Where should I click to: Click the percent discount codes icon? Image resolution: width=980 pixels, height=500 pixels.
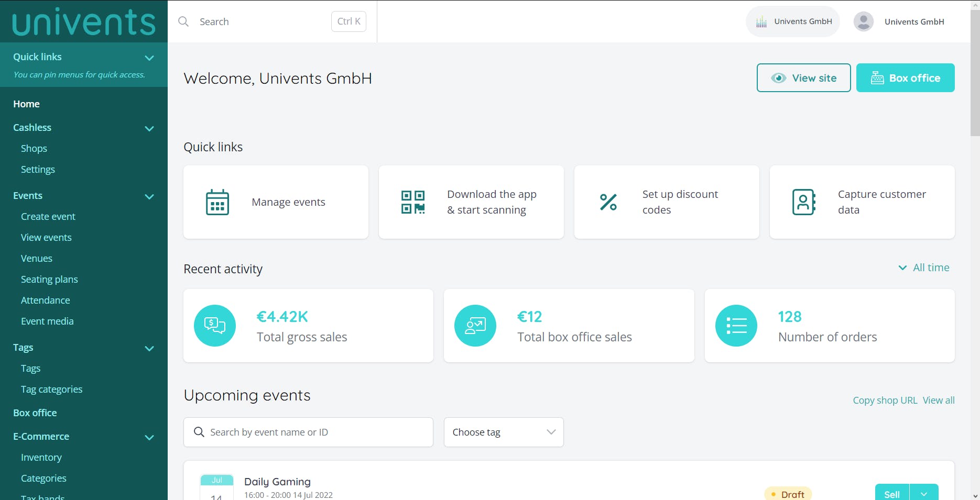click(x=608, y=202)
